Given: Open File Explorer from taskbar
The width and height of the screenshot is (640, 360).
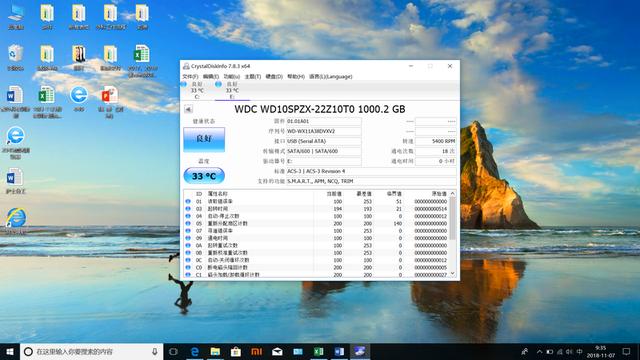Looking at the screenshot, I should [215, 351].
